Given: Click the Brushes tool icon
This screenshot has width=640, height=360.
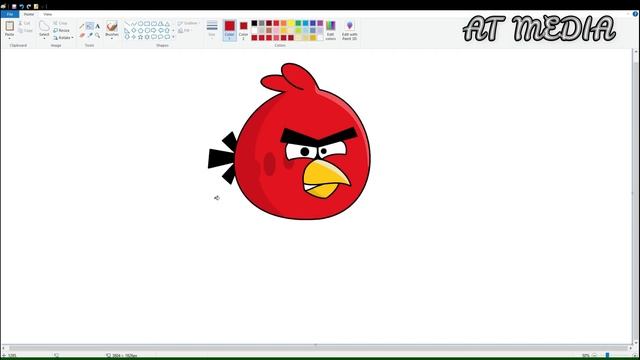Looking at the screenshot, I should tap(112, 27).
